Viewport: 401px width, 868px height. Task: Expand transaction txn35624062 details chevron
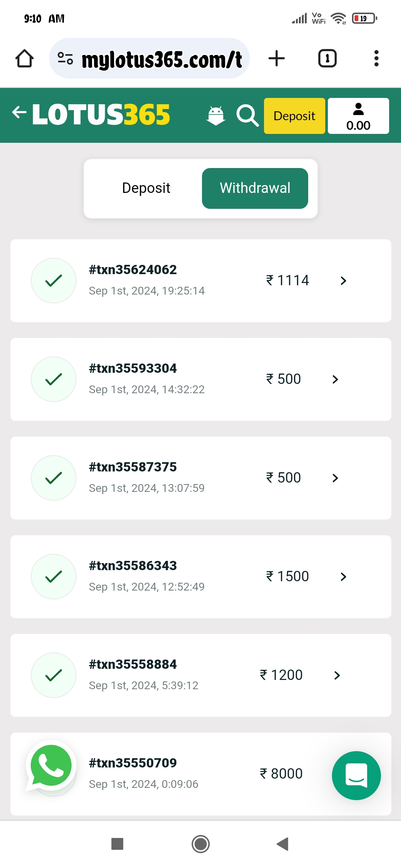[x=343, y=281]
